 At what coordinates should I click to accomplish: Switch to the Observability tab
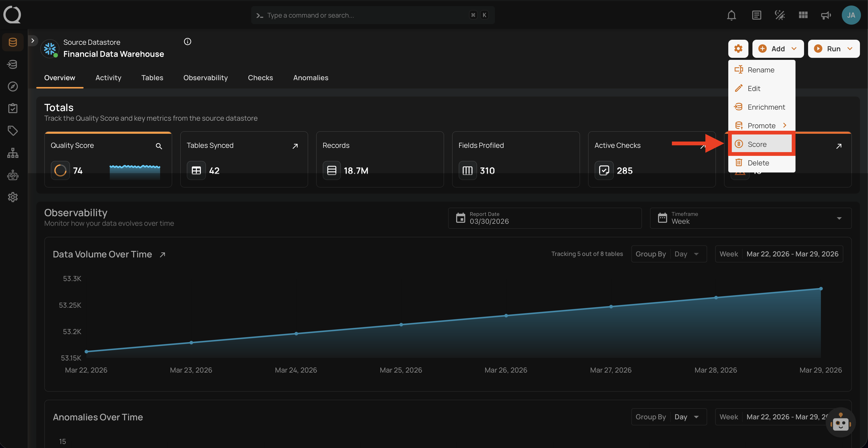point(205,78)
